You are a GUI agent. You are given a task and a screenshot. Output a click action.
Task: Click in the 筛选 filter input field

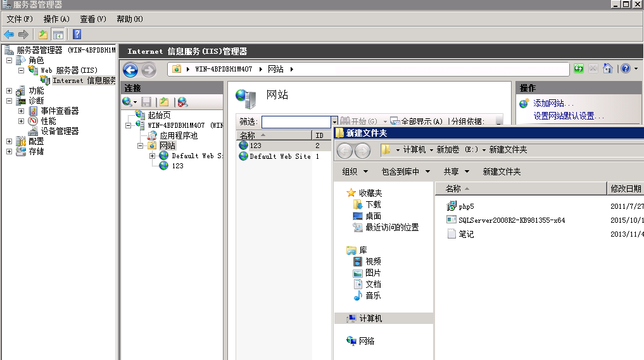296,121
